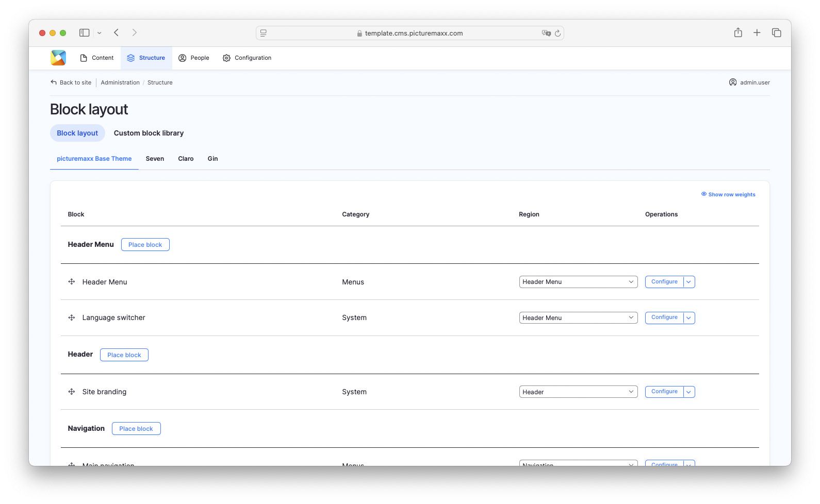Expand operations arrow for Header Menu block
This screenshot has width=820, height=504.
pos(689,282)
